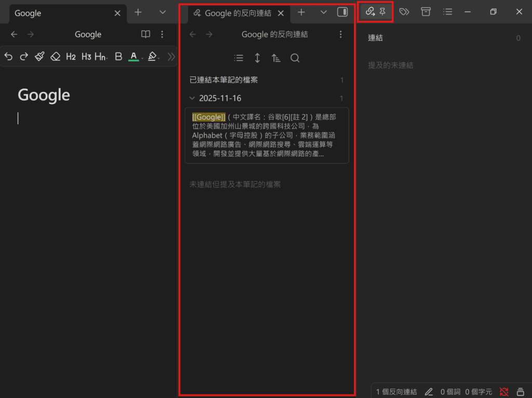The height and width of the screenshot is (398, 532).
Task: Click the green-underlined font color button
Action: click(x=134, y=57)
